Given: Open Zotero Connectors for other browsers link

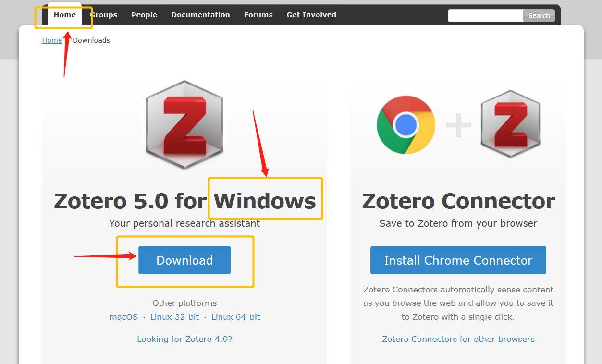Looking at the screenshot, I should pyautogui.click(x=458, y=339).
